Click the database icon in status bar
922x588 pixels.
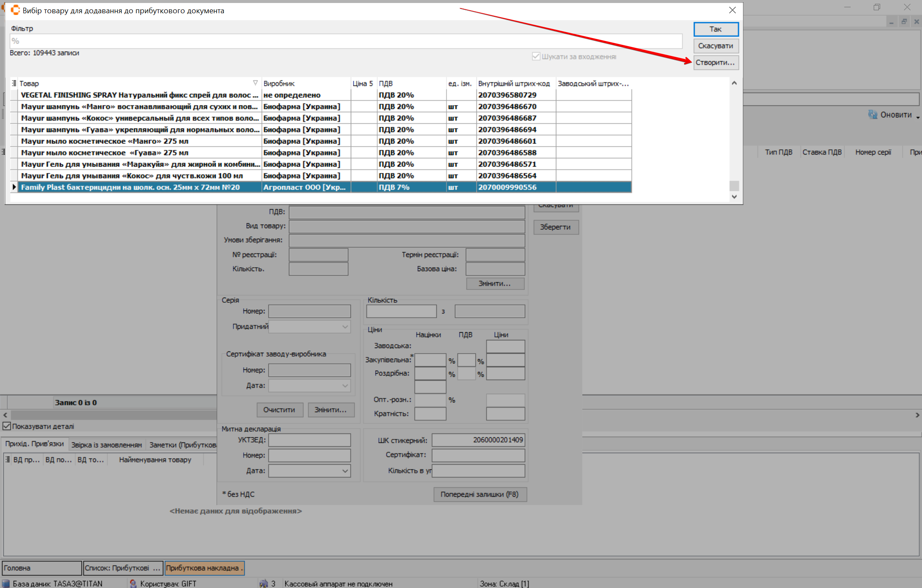pos(6,583)
